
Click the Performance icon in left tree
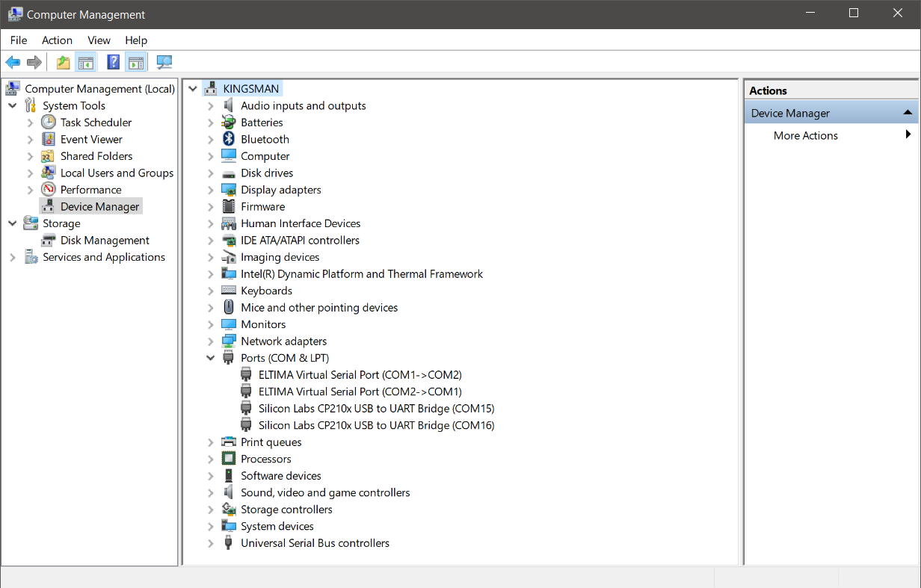[x=49, y=190]
